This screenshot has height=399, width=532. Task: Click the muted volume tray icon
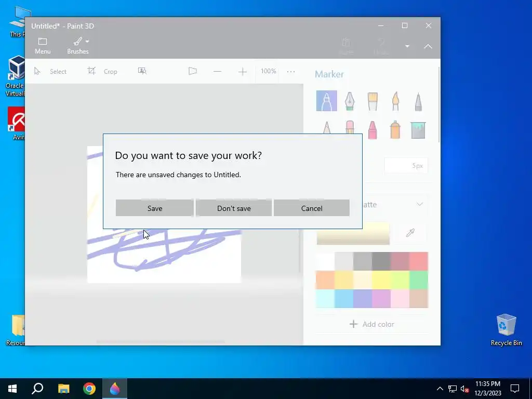click(465, 389)
